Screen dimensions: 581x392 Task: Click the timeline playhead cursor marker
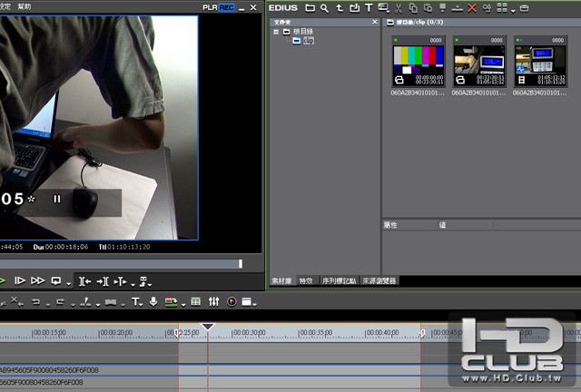click(208, 327)
